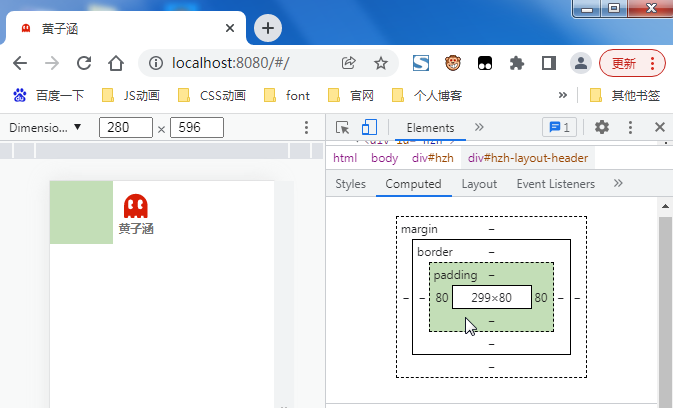Click the viewport height field 596
673x408 pixels.
[x=197, y=127]
